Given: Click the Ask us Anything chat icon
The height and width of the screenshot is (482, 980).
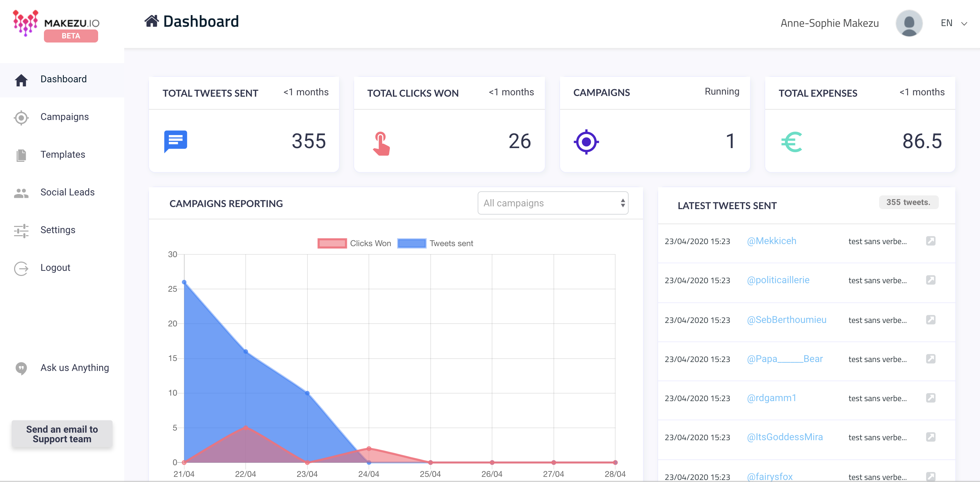Looking at the screenshot, I should 21,368.
